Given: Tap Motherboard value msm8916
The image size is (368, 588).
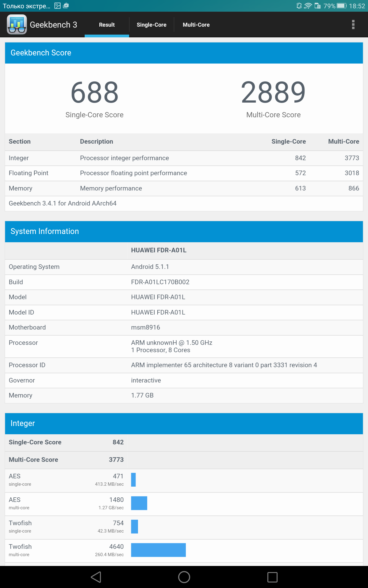Looking at the screenshot, I should pos(146,327).
